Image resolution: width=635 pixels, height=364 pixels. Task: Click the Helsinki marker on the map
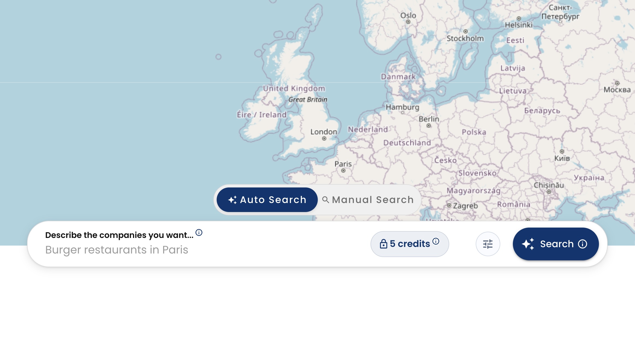coord(519,19)
